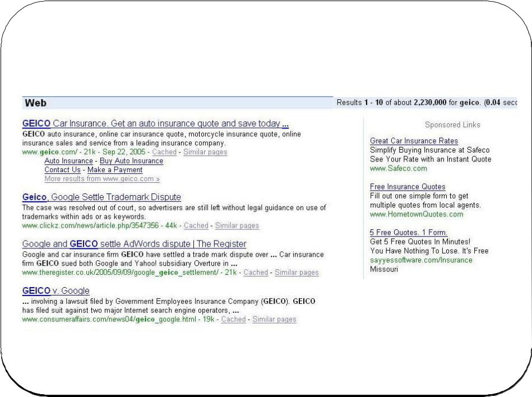Open Similar pages for www.geico.com result

click(205, 152)
